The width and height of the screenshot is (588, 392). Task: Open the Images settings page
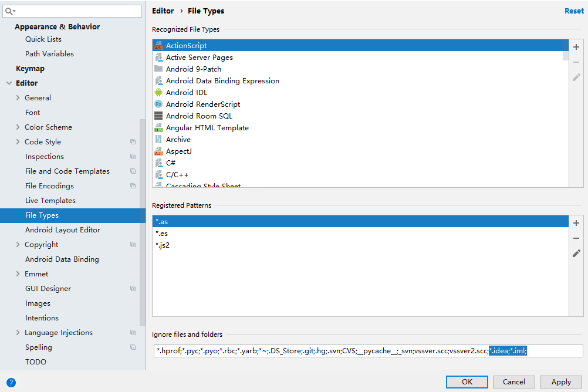(38, 303)
